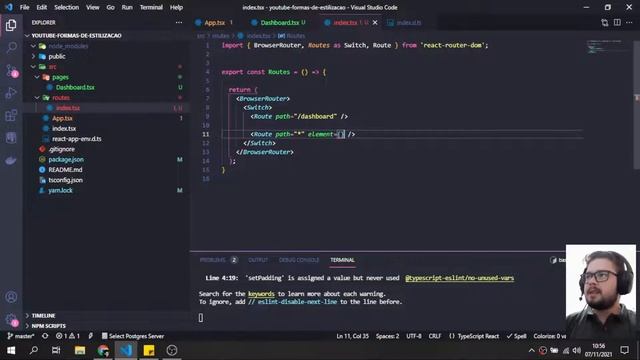Collapse the YOUTUBE-FORMAS-DE-ESTILIZACAO project root

click(76, 36)
